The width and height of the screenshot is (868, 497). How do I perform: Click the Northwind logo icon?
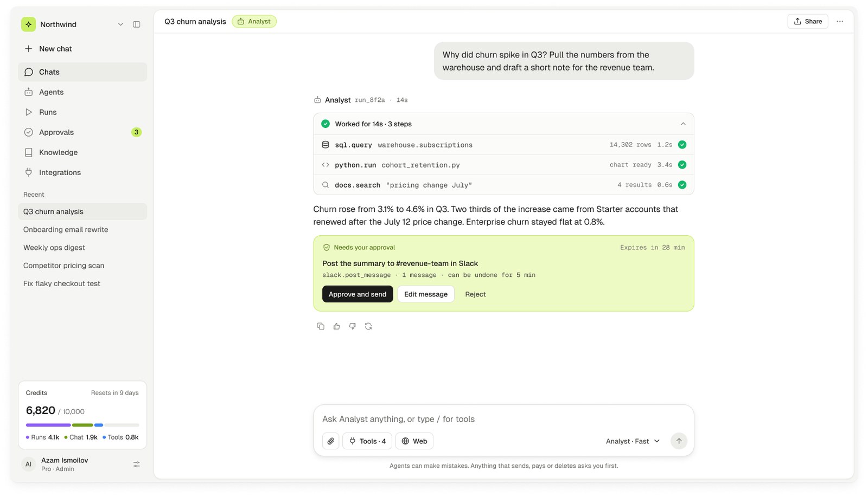click(x=28, y=24)
